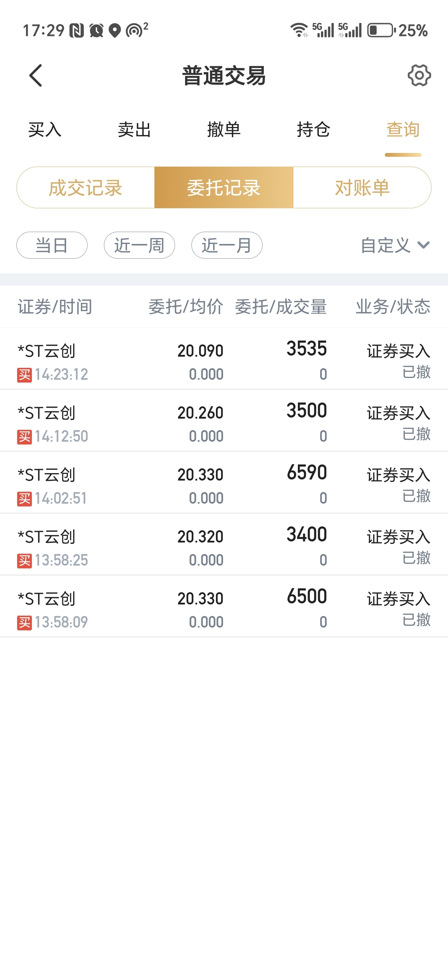Open order row with quantity 6590

[224, 482]
